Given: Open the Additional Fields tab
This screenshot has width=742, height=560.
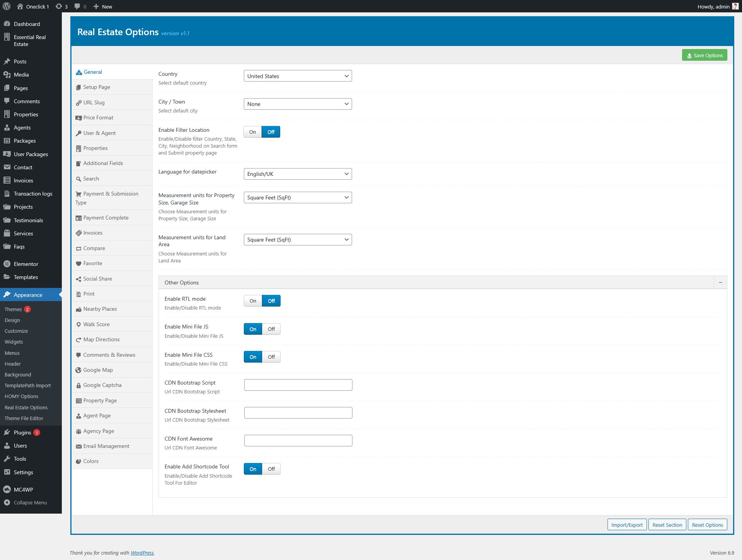Looking at the screenshot, I should (112, 163).
